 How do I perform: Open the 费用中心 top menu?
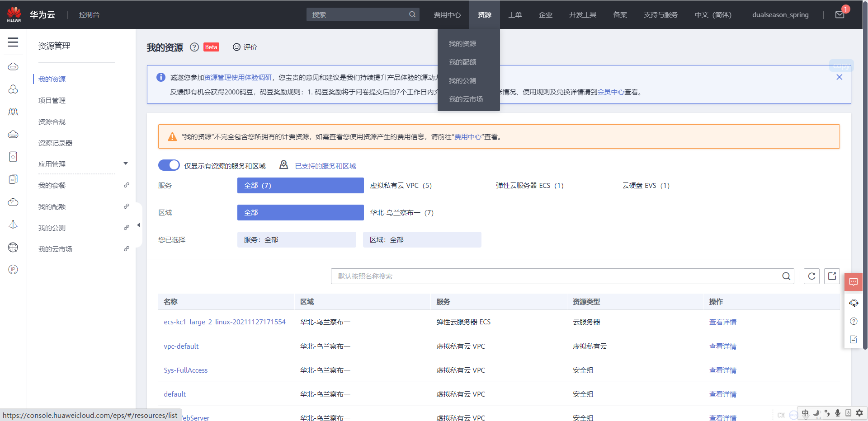pos(447,15)
